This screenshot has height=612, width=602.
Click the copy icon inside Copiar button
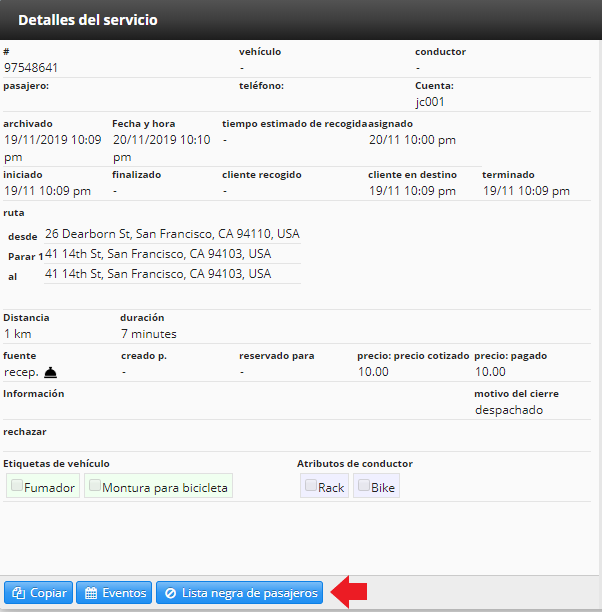click(x=18, y=593)
